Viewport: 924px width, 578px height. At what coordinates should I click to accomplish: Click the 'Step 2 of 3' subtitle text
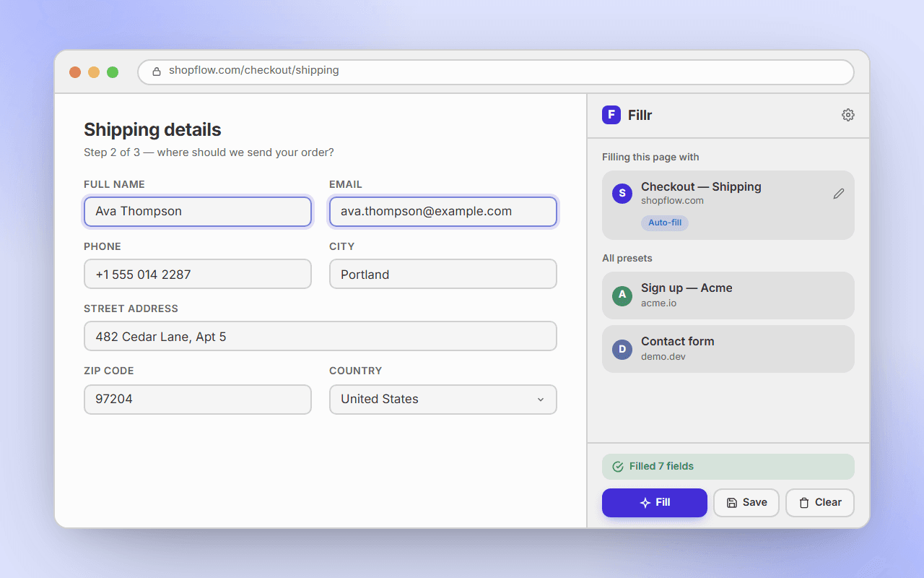[209, 152]
